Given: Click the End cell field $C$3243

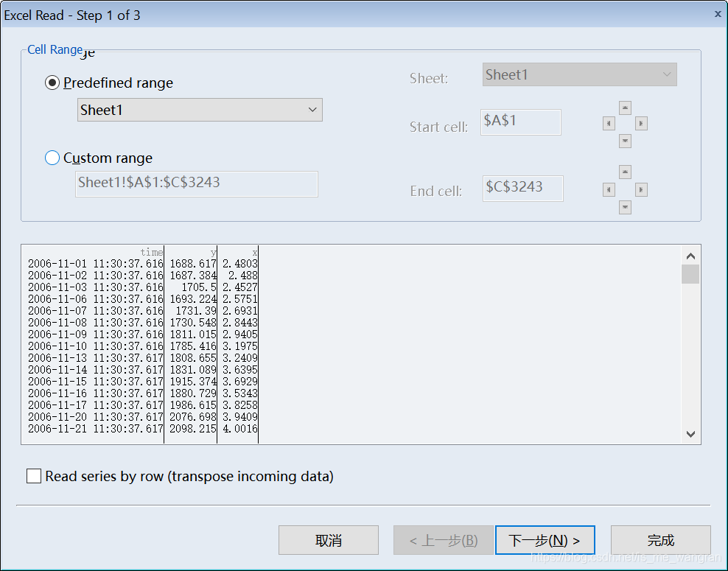Looking at the screenshot, I should coord(522,189).
